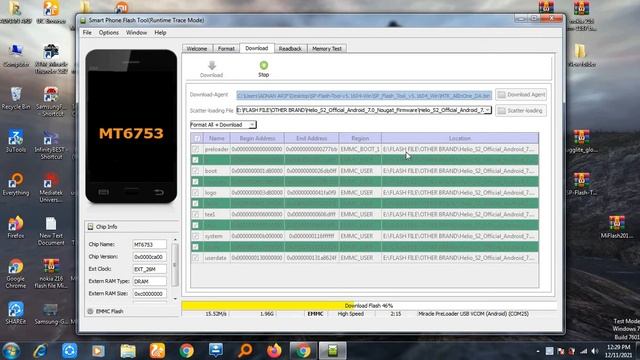This screenshot has width=640, height=360.
Task: Open the Samsung F shortcut on the desktop
Action: (51, 102)
